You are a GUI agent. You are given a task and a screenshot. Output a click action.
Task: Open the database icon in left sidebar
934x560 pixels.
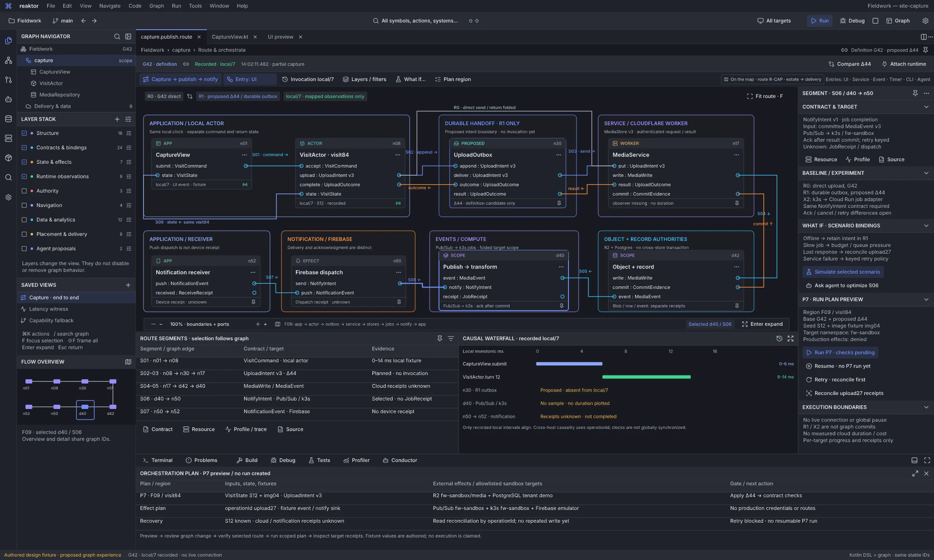8,119
